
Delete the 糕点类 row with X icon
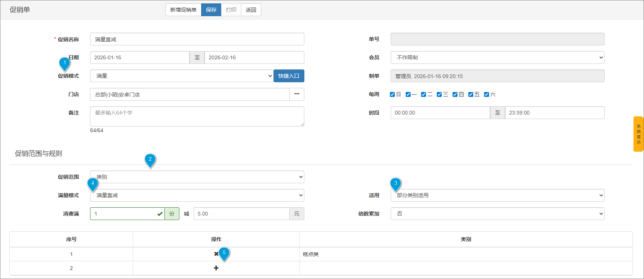click(x=216, y=254)
